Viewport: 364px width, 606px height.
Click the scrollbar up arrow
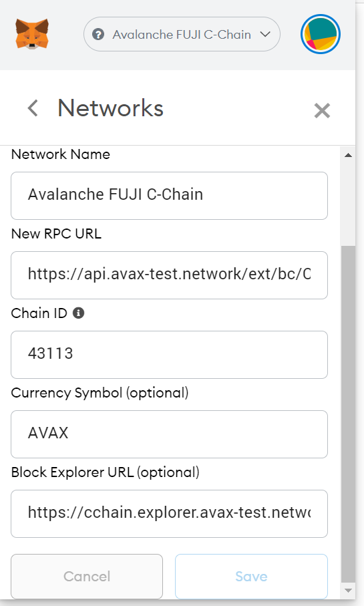tap(348, 155)
